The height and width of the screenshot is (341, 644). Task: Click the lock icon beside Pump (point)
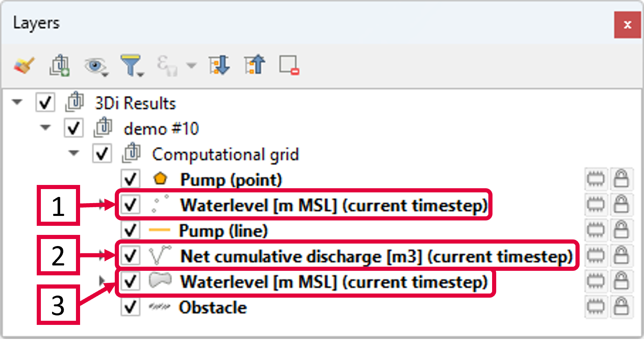point(621,179)
